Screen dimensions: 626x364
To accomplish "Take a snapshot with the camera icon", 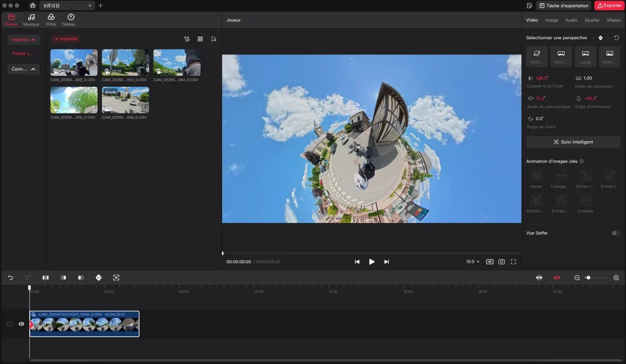I will click(x=501, y=261).
